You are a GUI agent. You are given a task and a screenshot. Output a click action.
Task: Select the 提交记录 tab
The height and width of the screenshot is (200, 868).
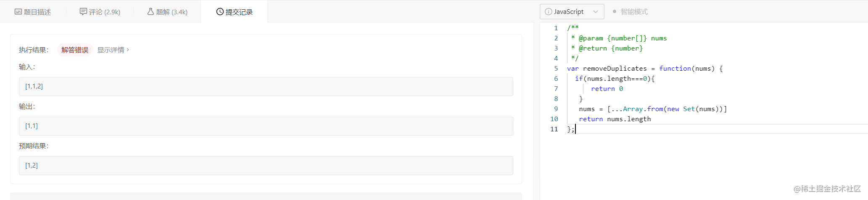[235, 12]
